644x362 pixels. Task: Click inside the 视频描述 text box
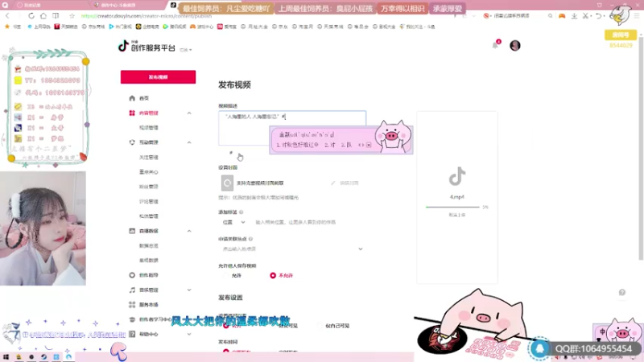point(292,128)
